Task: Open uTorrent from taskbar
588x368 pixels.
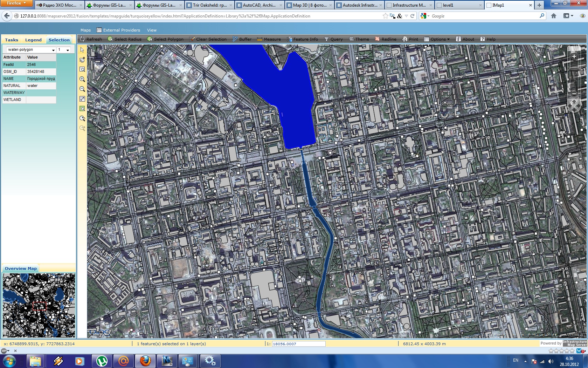Action: (102, 361)
